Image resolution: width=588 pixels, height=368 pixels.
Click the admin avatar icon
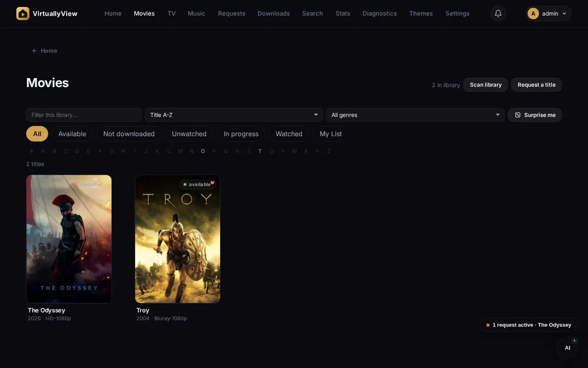[533, 13]
